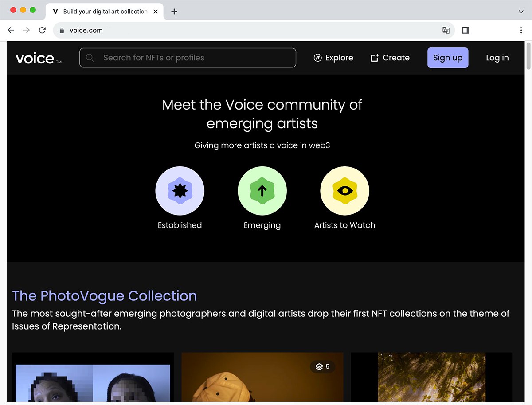Click the Established label
Image resolution: width=532 pixels, height=405 pixels.
[180, 225]
